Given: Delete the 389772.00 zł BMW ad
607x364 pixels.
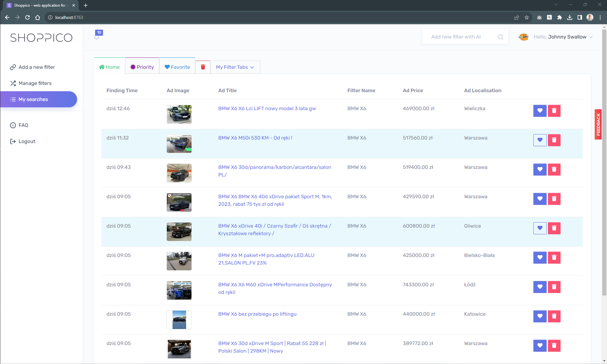Looking at the screenshot, I should (554, 346).
